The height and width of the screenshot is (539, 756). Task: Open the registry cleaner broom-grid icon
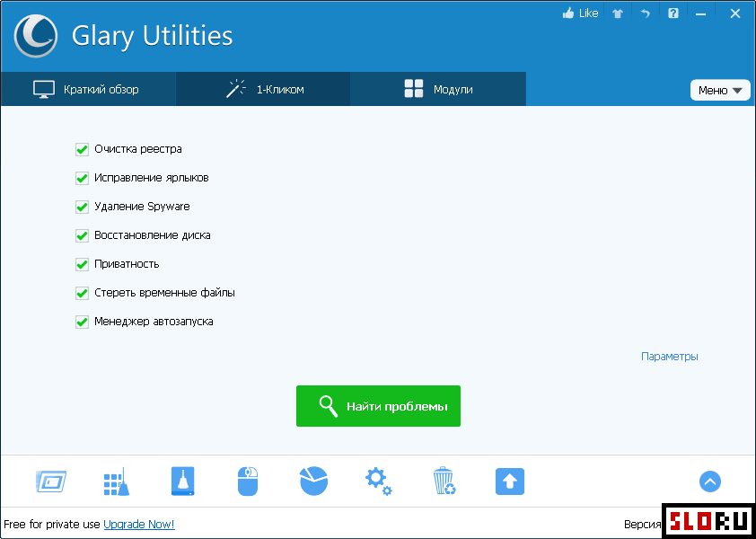[117, 482]
